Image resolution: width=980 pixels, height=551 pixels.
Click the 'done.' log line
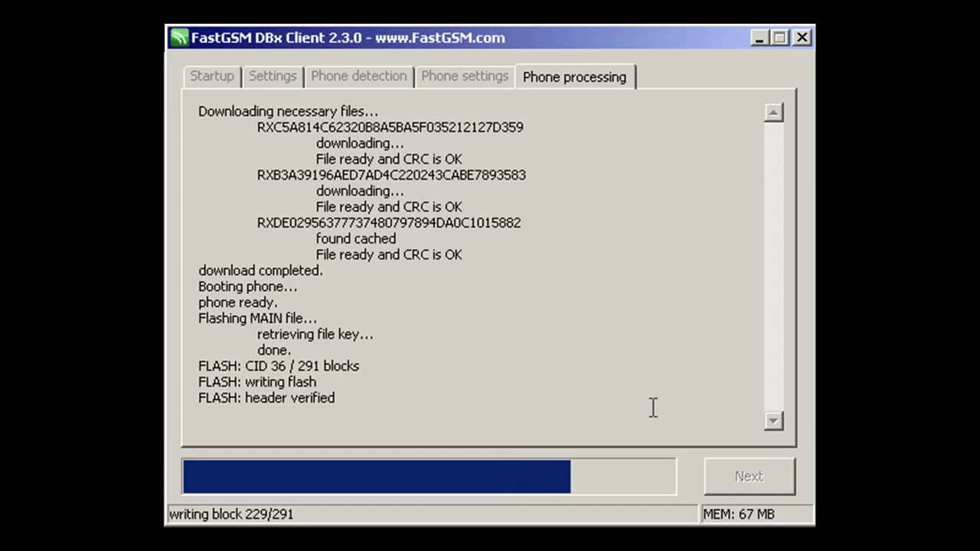pyautogui.click(x=274, y=350)
